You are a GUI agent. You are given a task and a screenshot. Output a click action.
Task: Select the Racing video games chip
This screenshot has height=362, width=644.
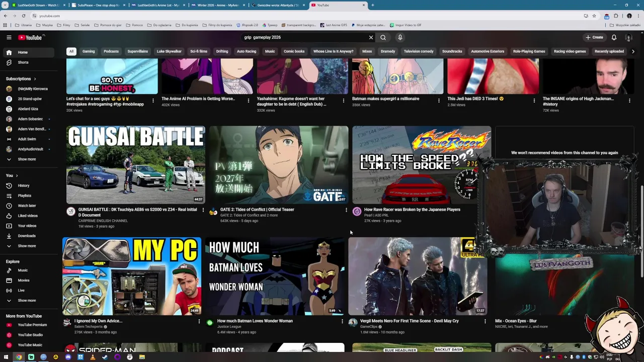pyautogui.click(x=570, y=51)
